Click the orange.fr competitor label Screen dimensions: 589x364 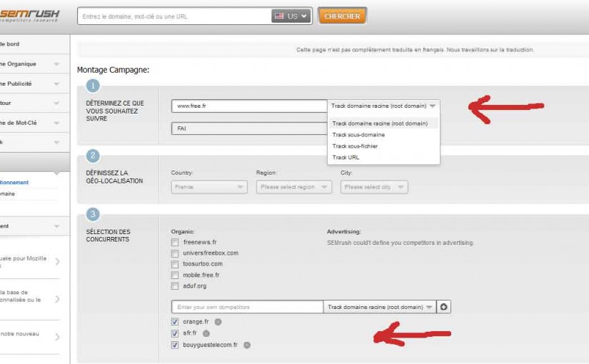(196, 322)
